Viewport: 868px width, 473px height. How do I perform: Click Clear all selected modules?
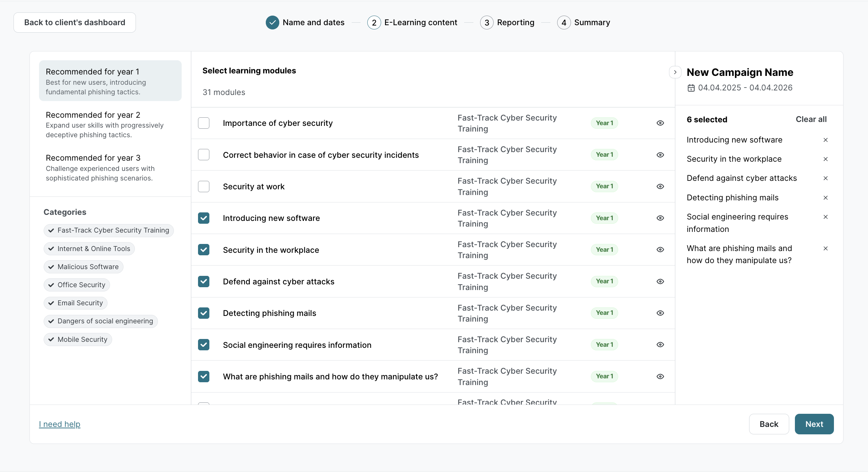click(811, 119)
